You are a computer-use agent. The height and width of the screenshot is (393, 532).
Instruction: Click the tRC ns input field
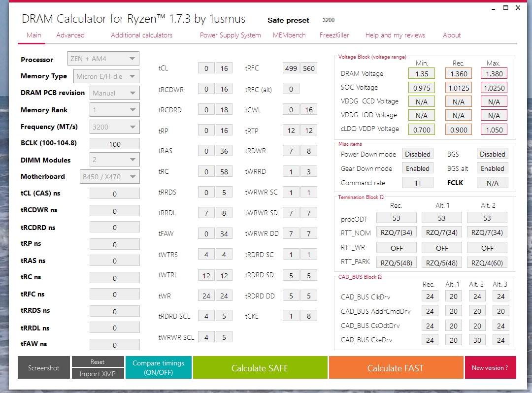(x=115, y=278)
